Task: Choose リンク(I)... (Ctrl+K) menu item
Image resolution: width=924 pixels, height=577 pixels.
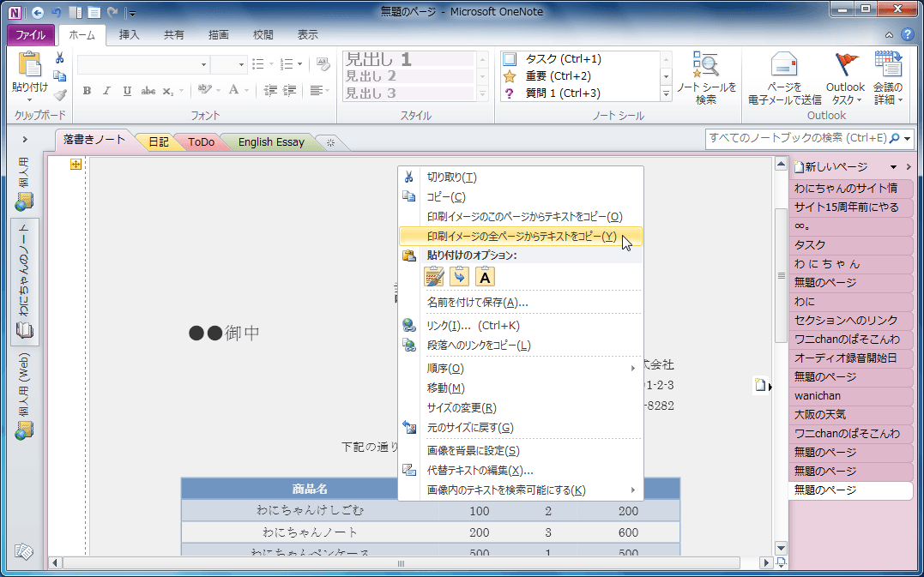Action: [x=521, y=326]
